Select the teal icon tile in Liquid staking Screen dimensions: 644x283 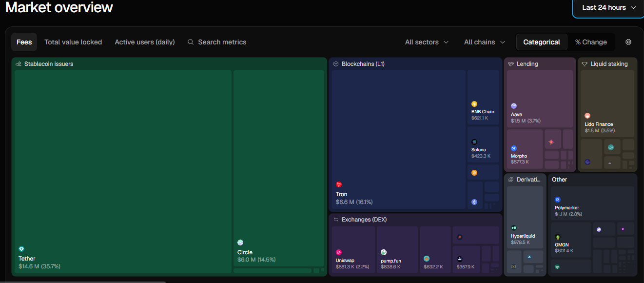coord(611,147)
